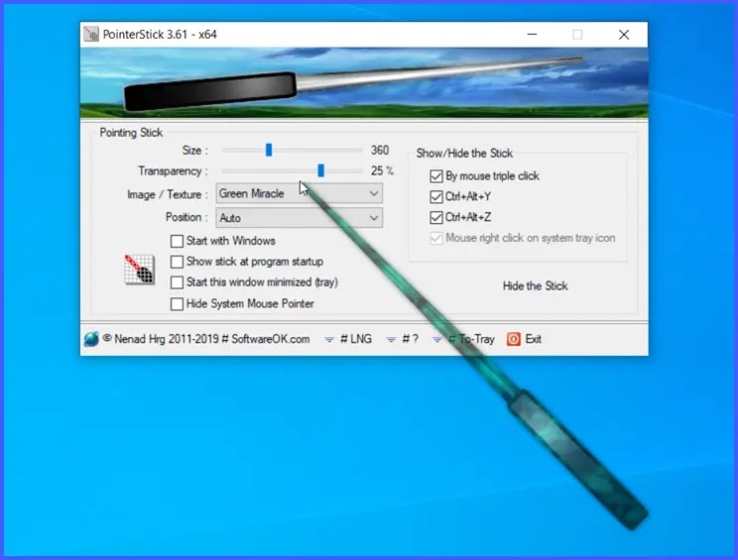Open the Nenad Hrg SoftwareOK.com link
This screenshot has height=560, width=738.
(206, 339)
